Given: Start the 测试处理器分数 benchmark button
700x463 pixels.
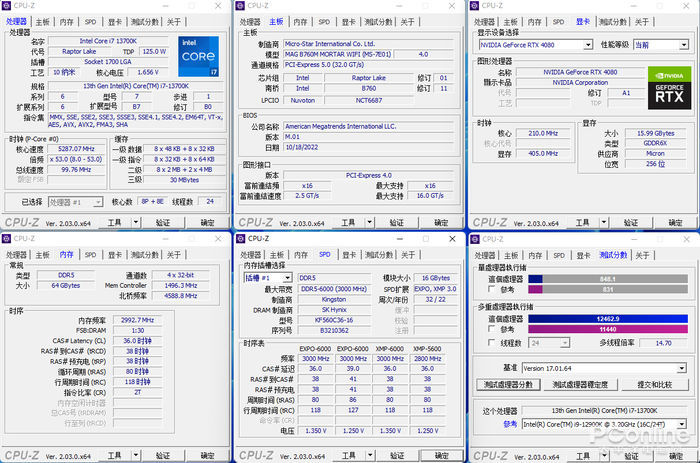Looking at the screenshot, I should click(x=508, y=384).
